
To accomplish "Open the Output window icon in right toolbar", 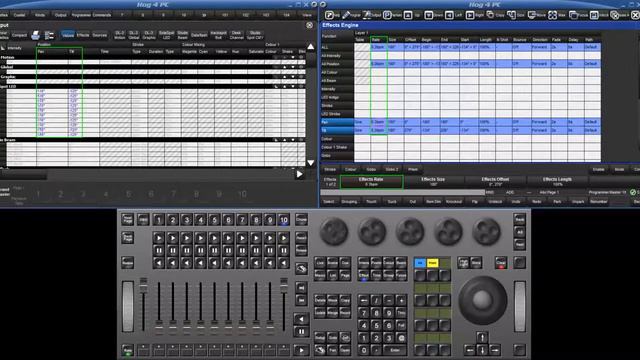I will (367, 15).
